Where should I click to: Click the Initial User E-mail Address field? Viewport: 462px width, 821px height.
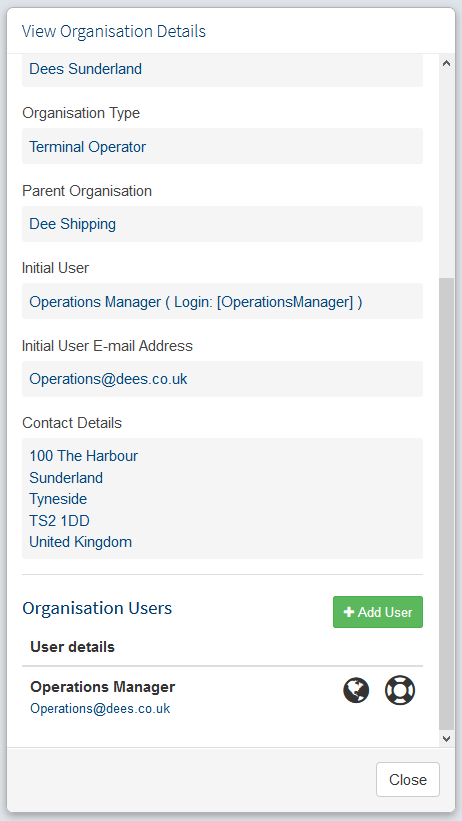[222, 379]
